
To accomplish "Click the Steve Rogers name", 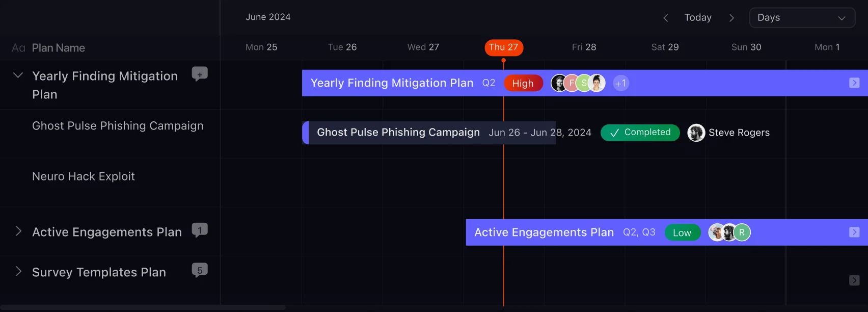I will [x=739, y=133].
